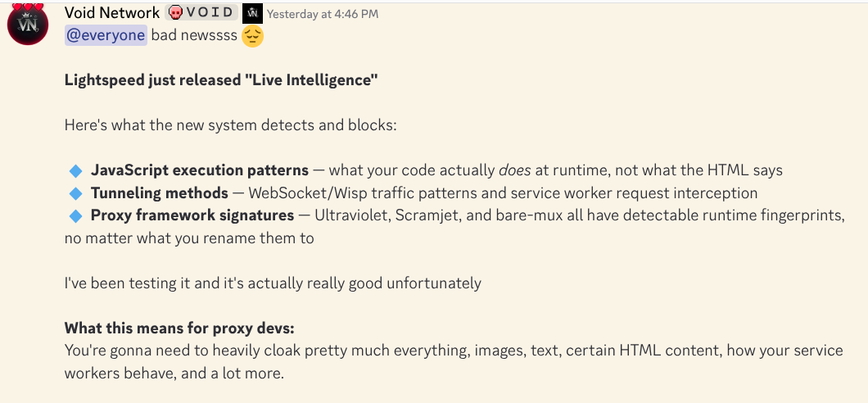Image resolution: width=868 pixels, height=403 pixels.
Task: Click diamond bullet beside JavaScript execution patterns
Action: point(76,170)
